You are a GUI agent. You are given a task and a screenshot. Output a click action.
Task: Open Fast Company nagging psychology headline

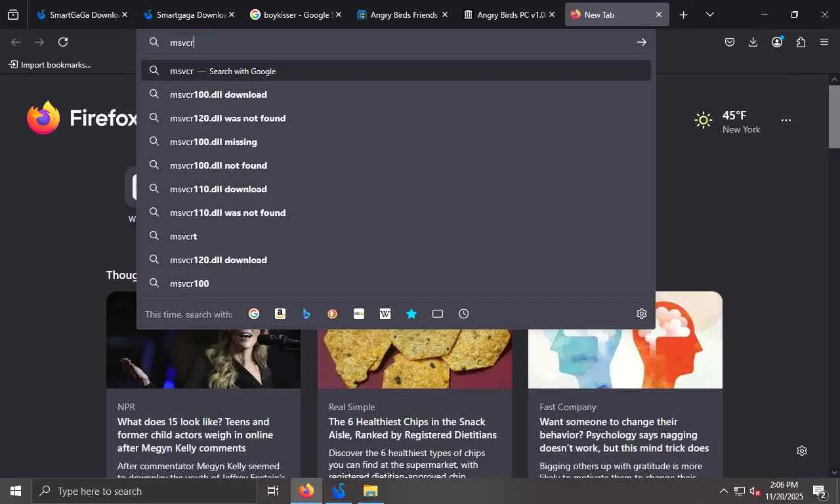click(x=624, y=434)
